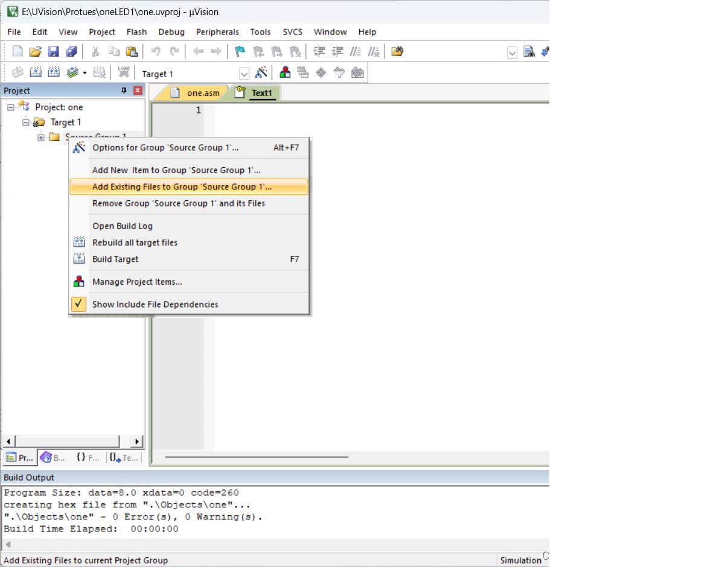Click the LOAD download icon
Screen dimensions: 728x567
(x=124, y=73)
